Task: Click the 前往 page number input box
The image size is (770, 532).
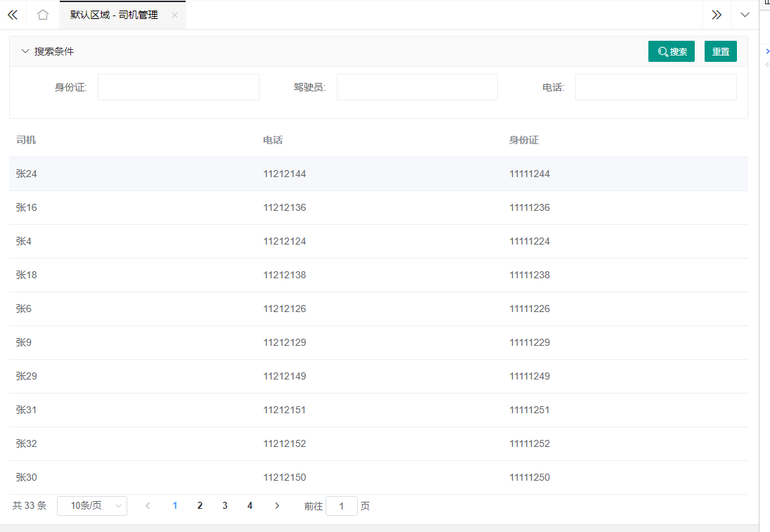Action: [x=341, y=505]
